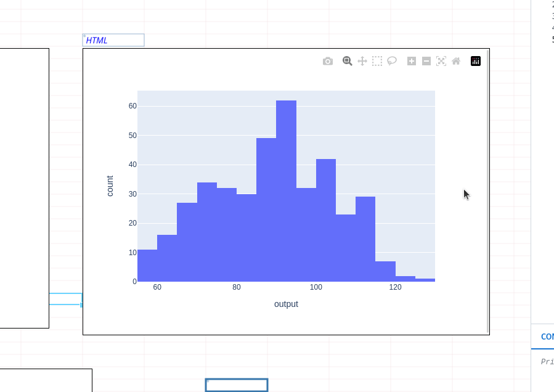The height and width of the screenshot is (392, 554).
Task: Open the Plotly logo link
Action: [476, 61]
